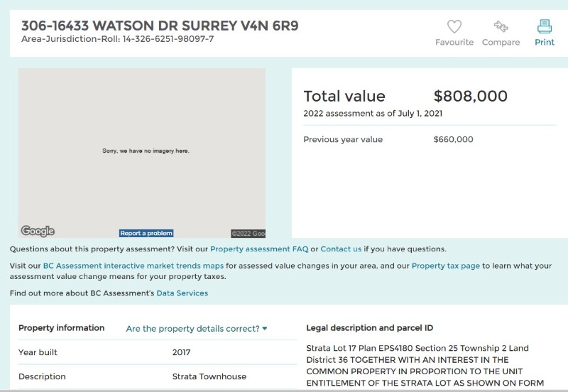The image size is (568, 392).
Task: Open the Contact us link
Action: (341, 249)
